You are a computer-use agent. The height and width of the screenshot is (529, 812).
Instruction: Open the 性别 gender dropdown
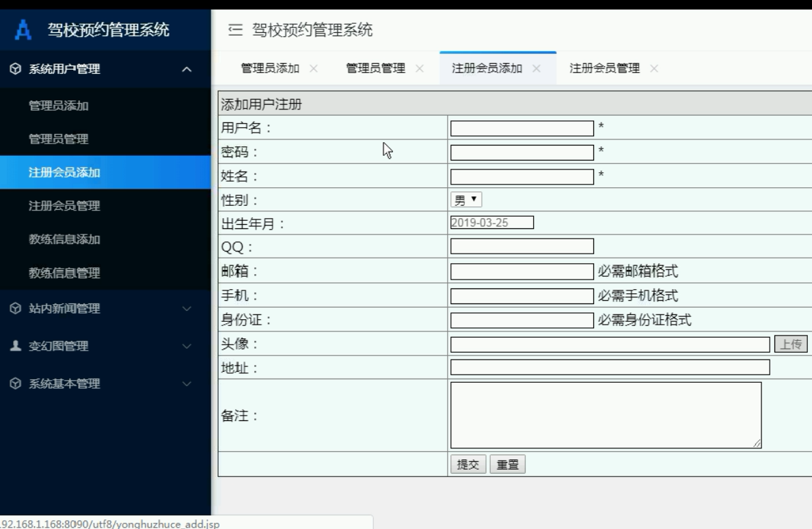(466, 200)
